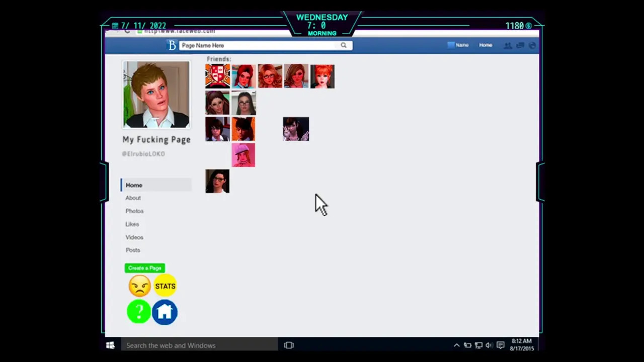Open Task View on the taskbar

tap(289, 345)
